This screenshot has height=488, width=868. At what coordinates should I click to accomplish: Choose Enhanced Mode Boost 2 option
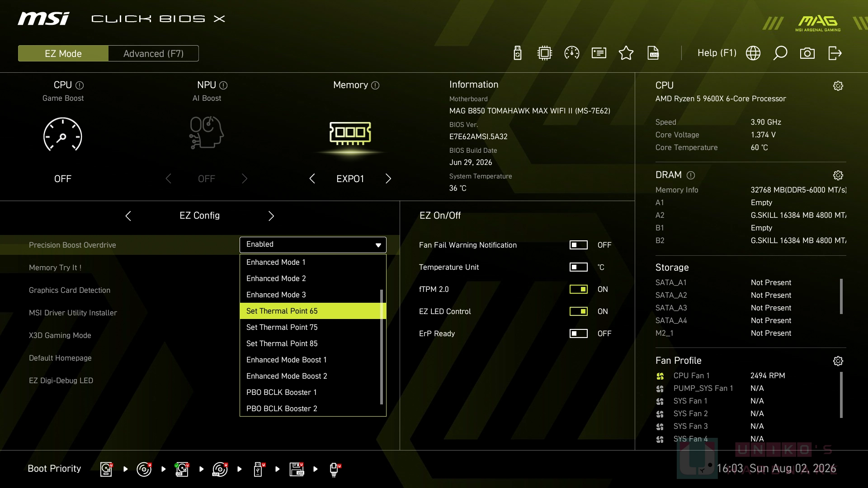pos(310,376)
